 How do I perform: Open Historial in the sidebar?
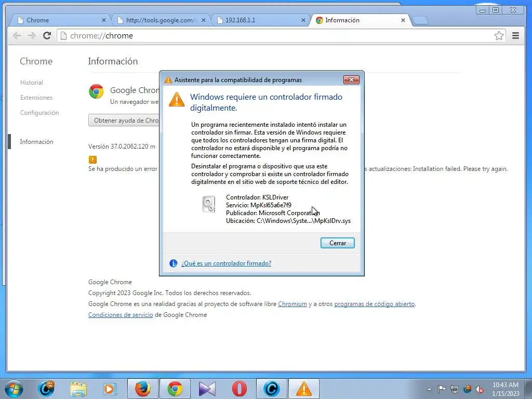point(32,83)
